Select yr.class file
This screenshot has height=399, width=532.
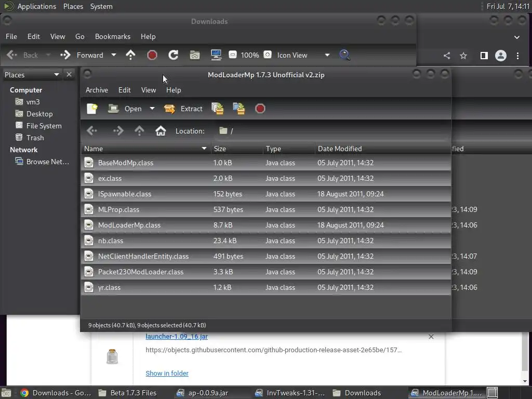point(266,288)
